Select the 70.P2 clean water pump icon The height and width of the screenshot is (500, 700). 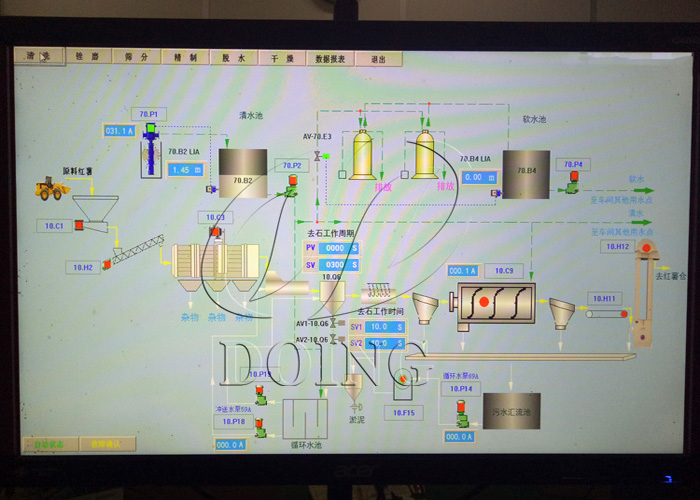pyautogui.click(x=288, y=183)
